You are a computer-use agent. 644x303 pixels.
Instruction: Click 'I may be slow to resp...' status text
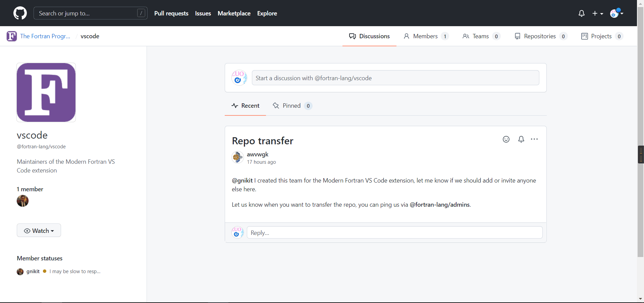click(x=75, y=271)
